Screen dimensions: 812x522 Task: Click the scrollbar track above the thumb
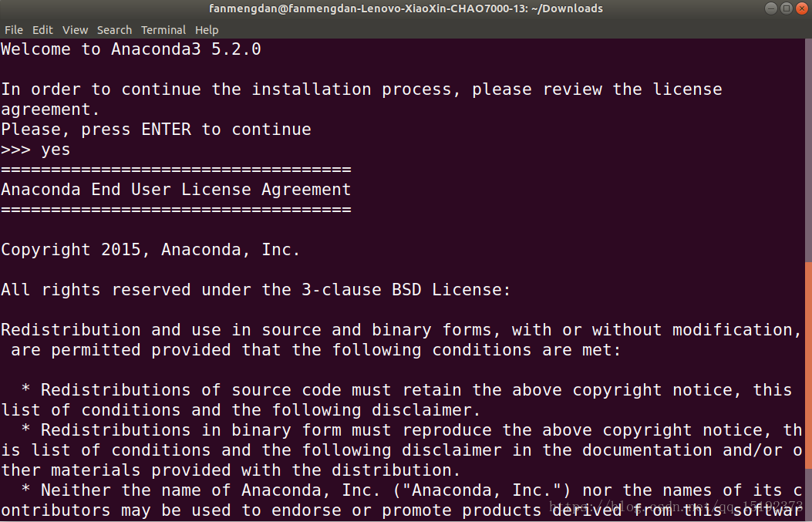[x=808, y=154]
